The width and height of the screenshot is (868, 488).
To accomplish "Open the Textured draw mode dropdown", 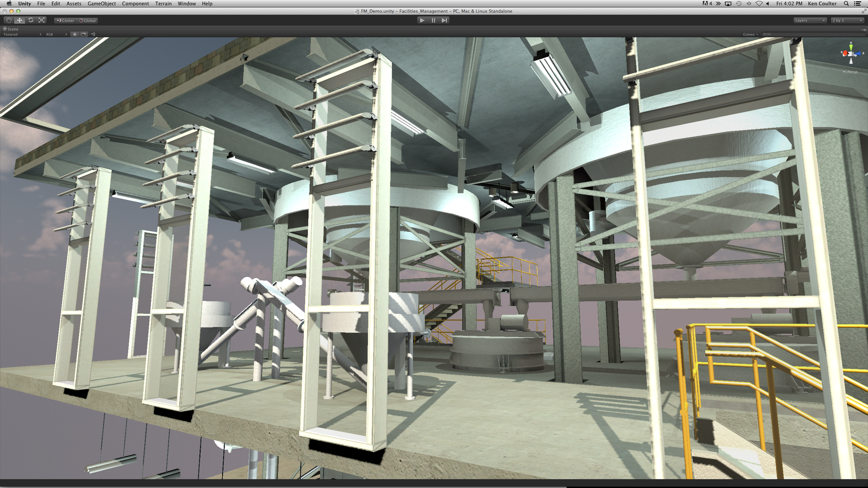I will [x=22, y=34].
